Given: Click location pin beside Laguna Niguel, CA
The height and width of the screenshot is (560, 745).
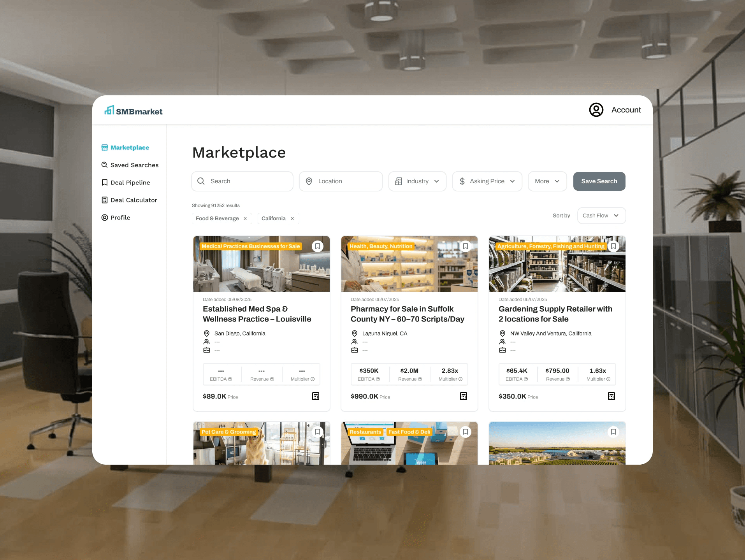Looking at the screenshot, I should tap(355, 334).
